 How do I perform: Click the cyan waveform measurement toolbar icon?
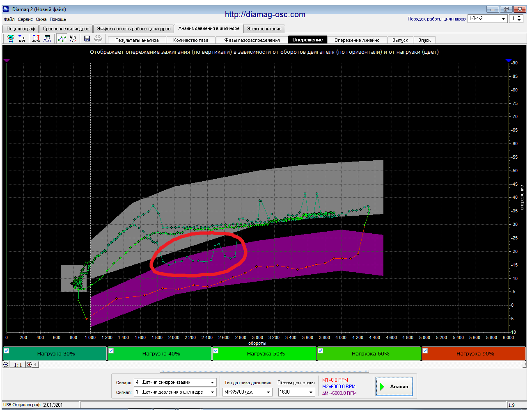point(11,39)
